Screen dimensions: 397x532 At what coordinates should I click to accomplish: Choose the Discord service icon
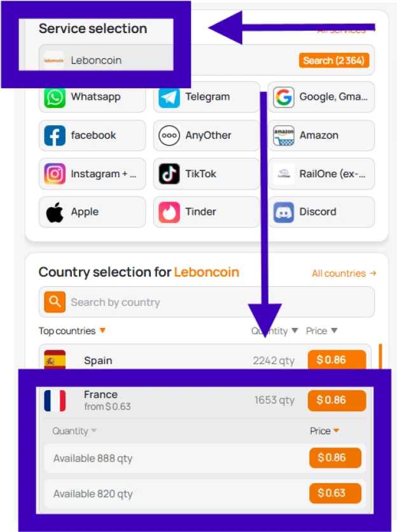[284, 212]
